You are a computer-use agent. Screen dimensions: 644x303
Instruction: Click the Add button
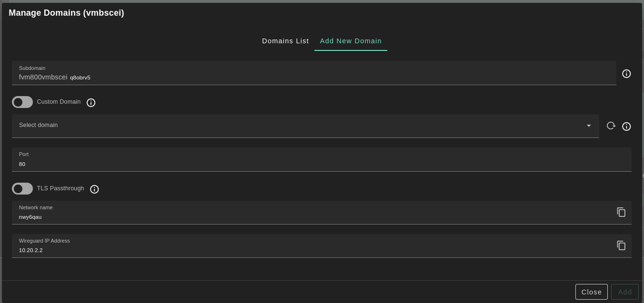click(x=624, y=292)
